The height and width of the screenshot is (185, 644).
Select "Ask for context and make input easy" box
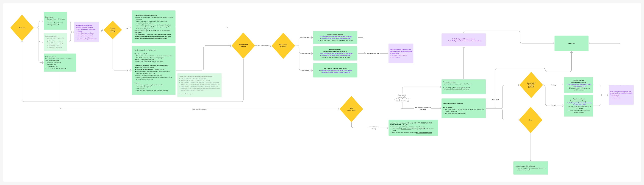(x=154, y=27)
